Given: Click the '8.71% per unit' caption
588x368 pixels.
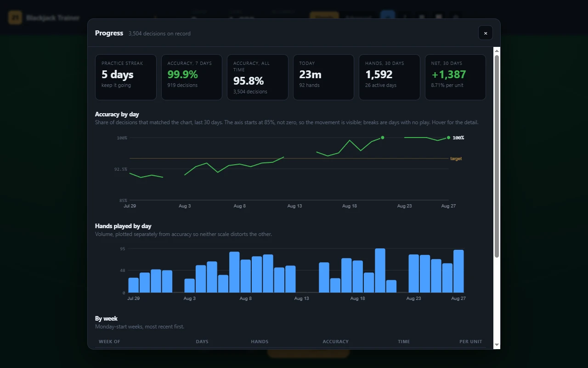Looking at the screenshot, I should (447, 85).
